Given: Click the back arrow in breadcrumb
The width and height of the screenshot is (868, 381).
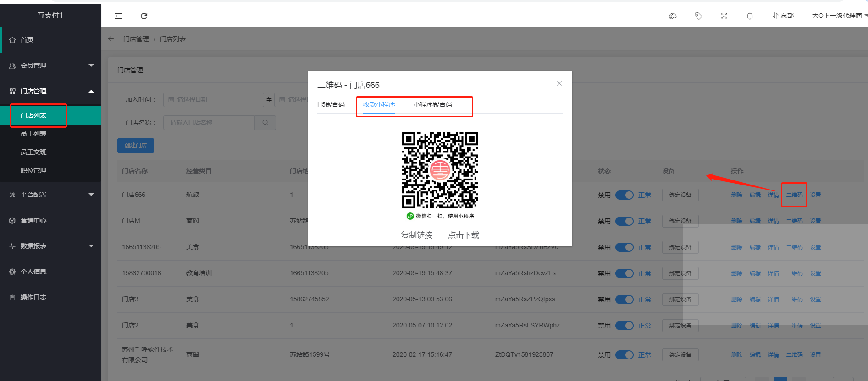Looking at the screenshot, I should coord(111,39).
